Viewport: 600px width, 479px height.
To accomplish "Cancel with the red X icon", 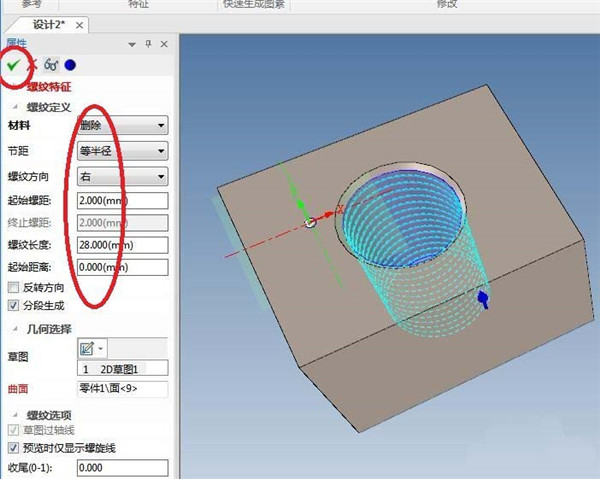I will pyautogui.click(x=32, y=65).
